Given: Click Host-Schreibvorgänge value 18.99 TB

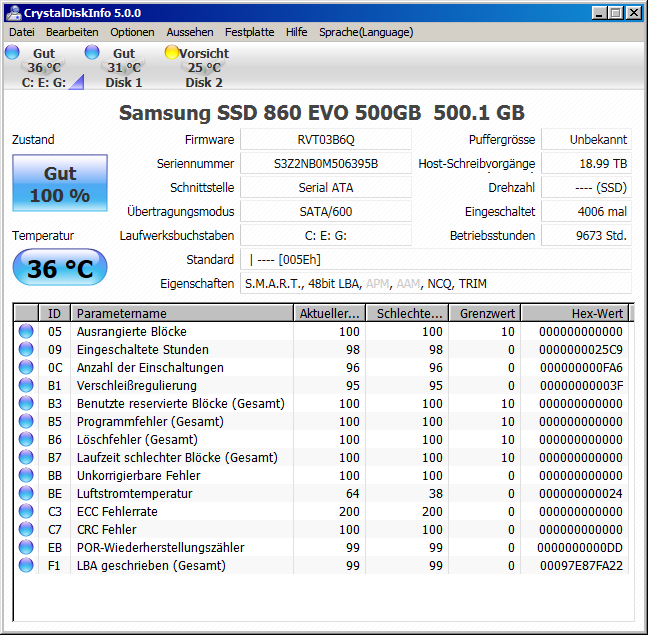Looking at the screenshot, I should coord(586,164).
